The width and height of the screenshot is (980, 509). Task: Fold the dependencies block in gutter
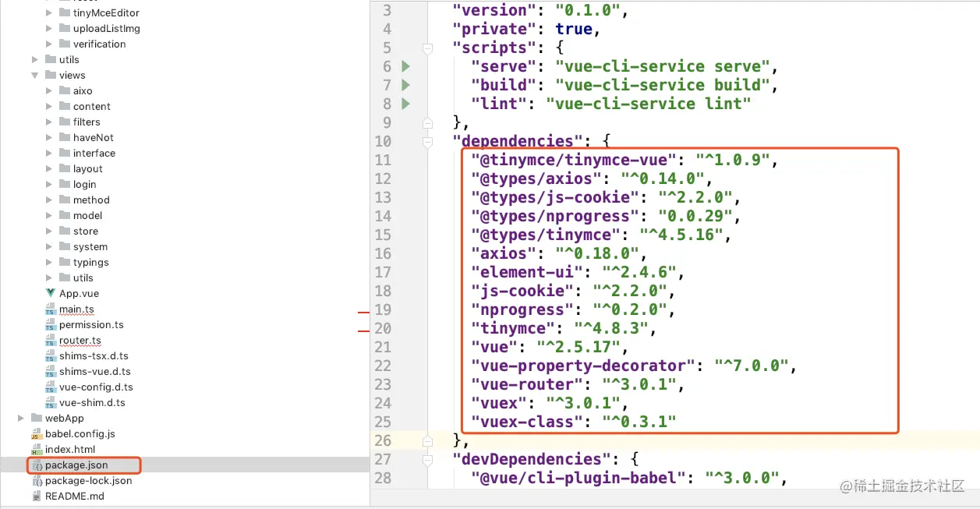pos(426,142)
